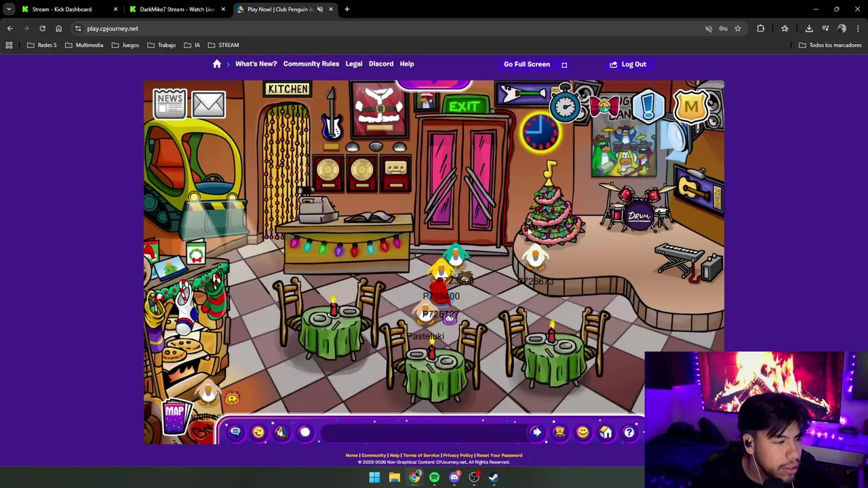Open the smiley buddy list icon
Viewport: 868px width, 488px height.
tap(583, 432)
